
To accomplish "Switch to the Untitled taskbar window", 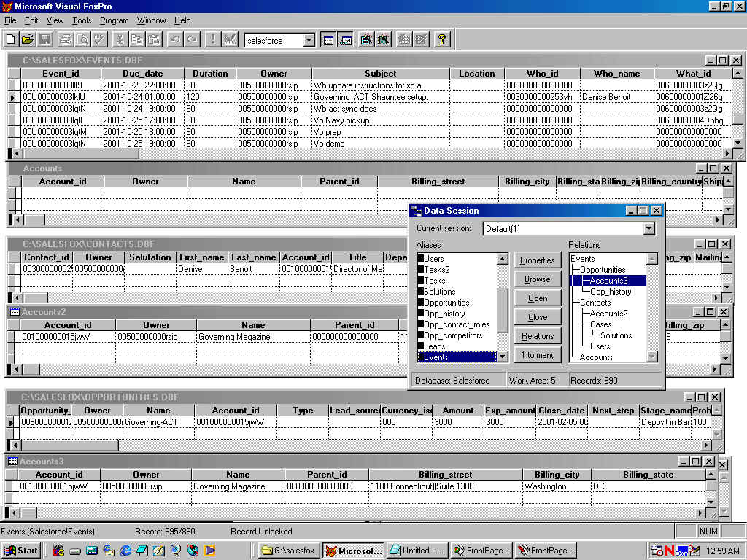I will coord(417,551).
